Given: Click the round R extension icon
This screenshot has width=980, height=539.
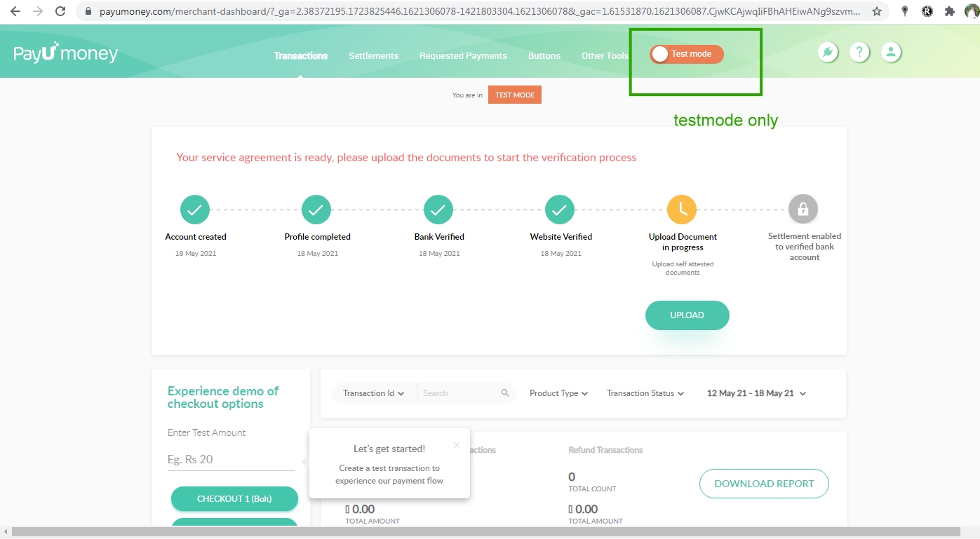Looking at the screenshot, I should tap(927, 11).
